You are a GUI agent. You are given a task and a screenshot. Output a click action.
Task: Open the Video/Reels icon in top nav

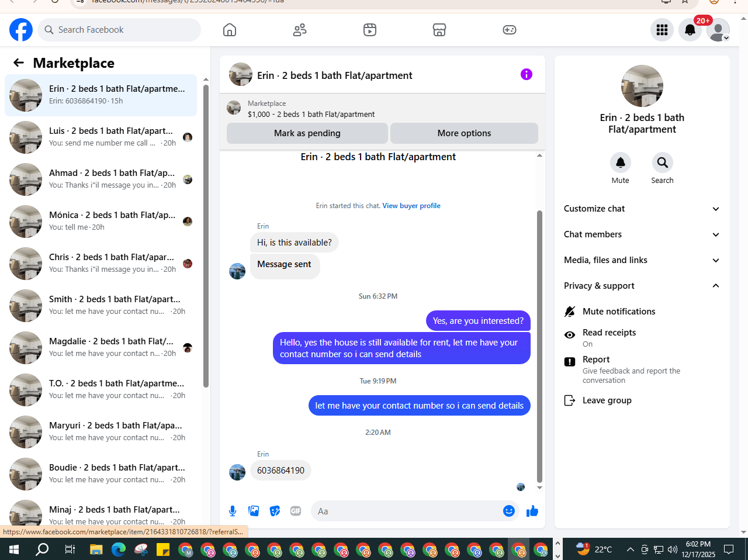click(x=370, y=30)
